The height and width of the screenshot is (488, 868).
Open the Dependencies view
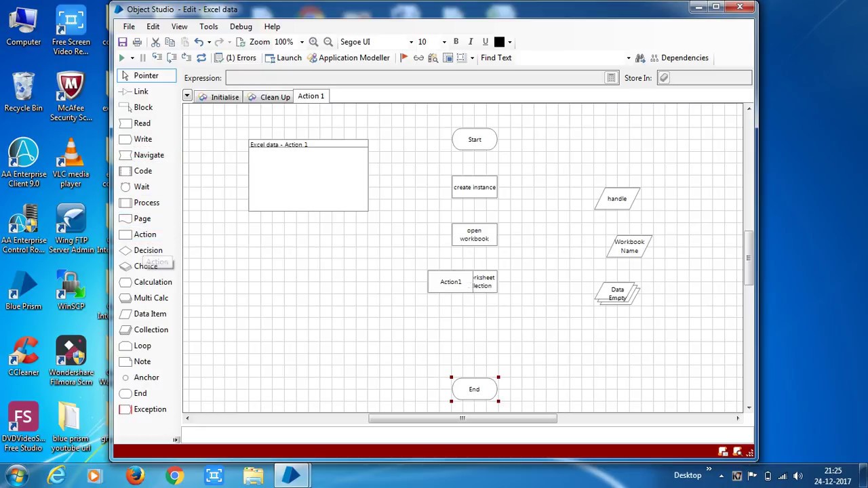click(x=679, y=58)
